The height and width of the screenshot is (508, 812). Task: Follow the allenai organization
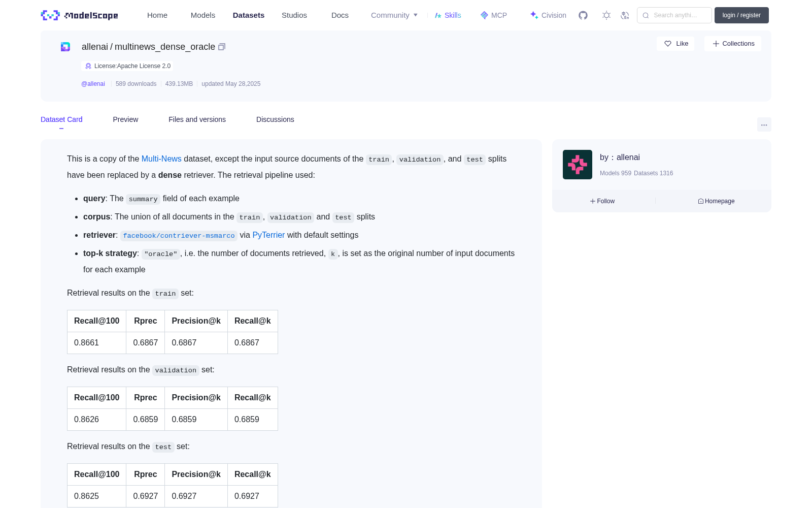coord(602,201)
